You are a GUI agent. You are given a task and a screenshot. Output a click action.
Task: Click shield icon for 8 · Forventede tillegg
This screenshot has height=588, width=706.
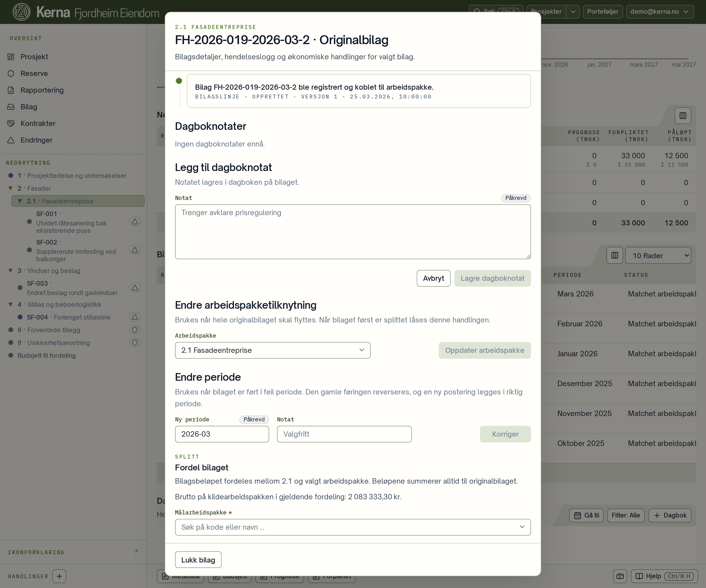point(135,330)
